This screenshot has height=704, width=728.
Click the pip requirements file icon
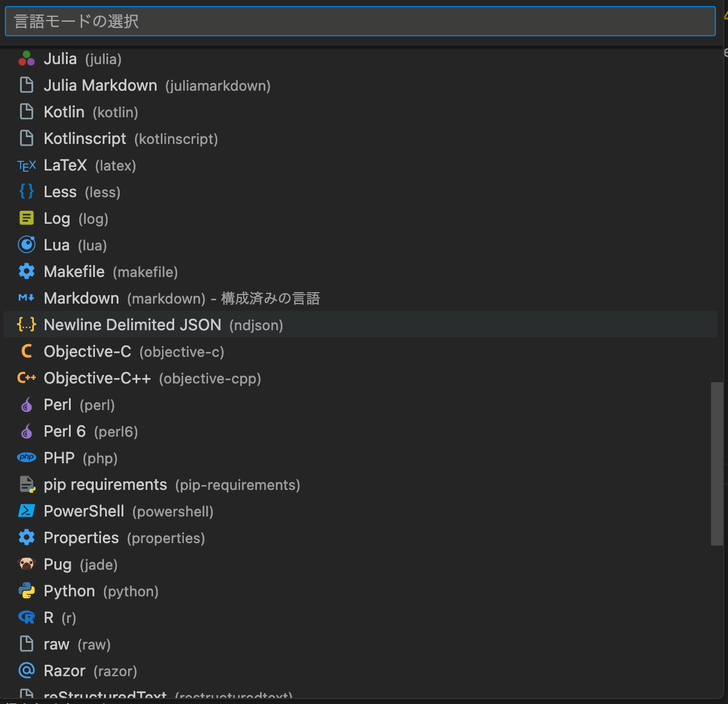coord(27,484)
